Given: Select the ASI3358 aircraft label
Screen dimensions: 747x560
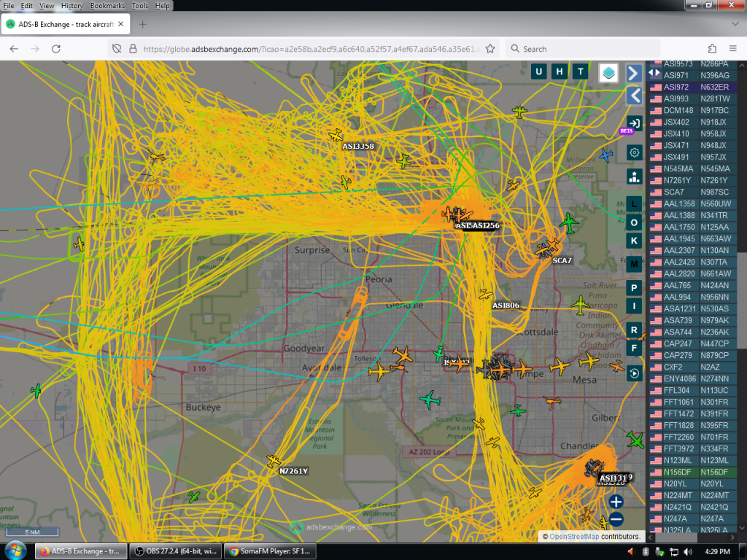Looking at the screenshot, I should pyautogui.click(x=358, y=146).
